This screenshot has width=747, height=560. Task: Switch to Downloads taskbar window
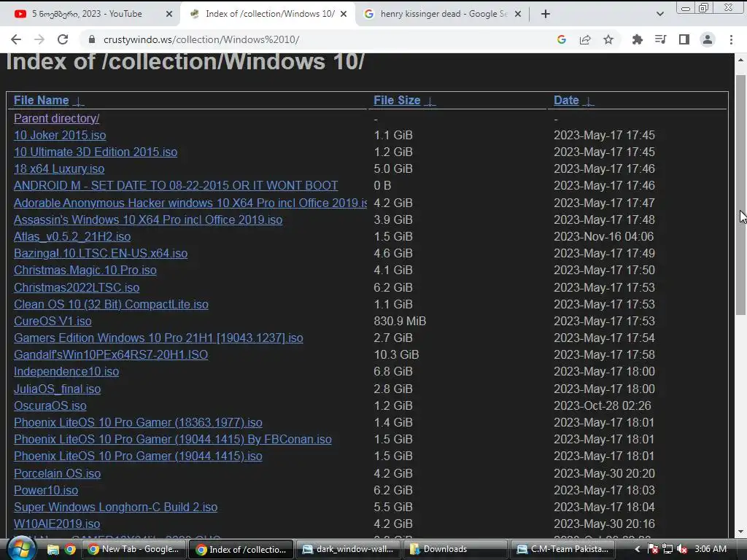click(454, 550)
